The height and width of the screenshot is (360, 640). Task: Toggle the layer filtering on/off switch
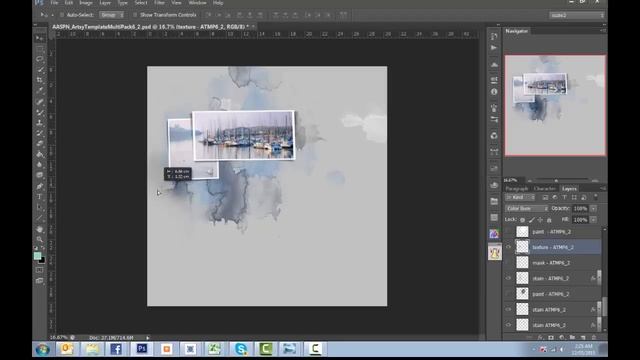(x=596, y=197)
